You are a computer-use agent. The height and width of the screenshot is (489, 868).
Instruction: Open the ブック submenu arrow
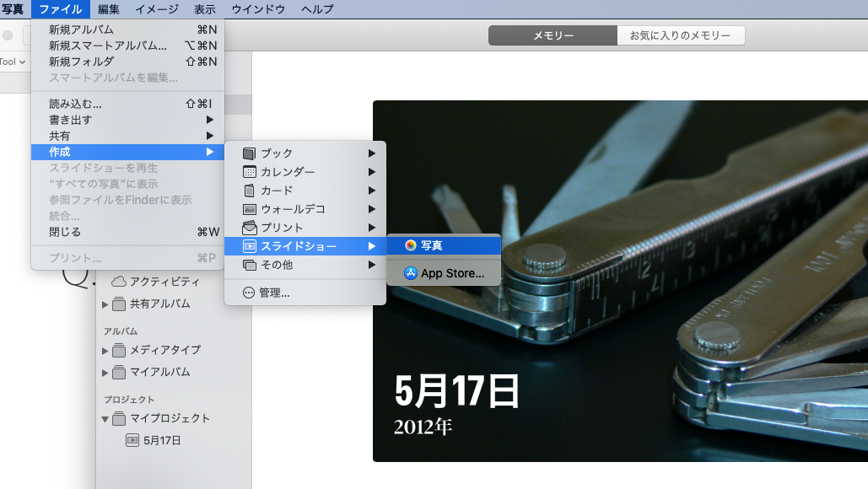pos(372,153)
